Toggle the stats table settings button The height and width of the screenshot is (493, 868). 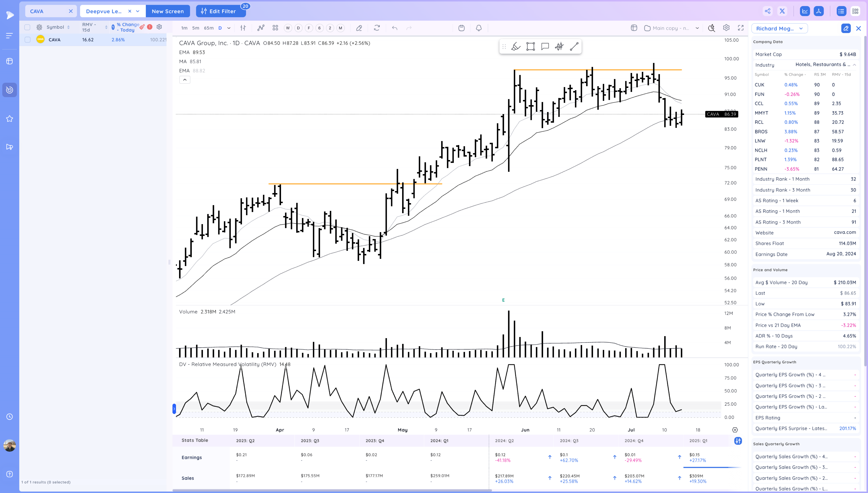738,440
